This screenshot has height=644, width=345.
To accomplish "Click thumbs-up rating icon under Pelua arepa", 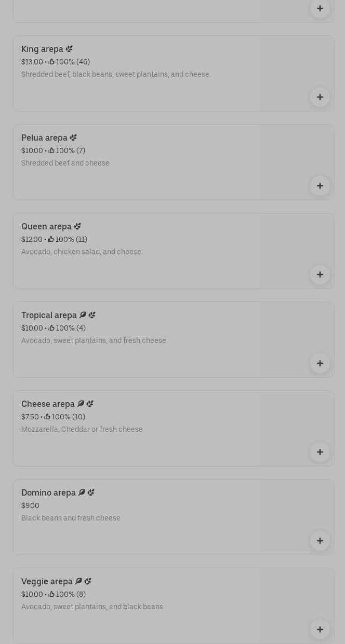I will point(51,150).
